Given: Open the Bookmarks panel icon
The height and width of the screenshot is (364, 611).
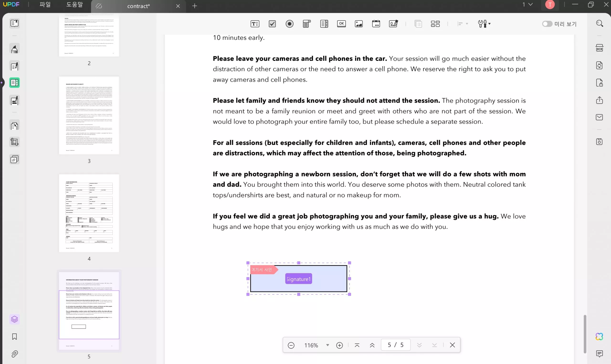Looking at the screenshot, I should point(15,337).
